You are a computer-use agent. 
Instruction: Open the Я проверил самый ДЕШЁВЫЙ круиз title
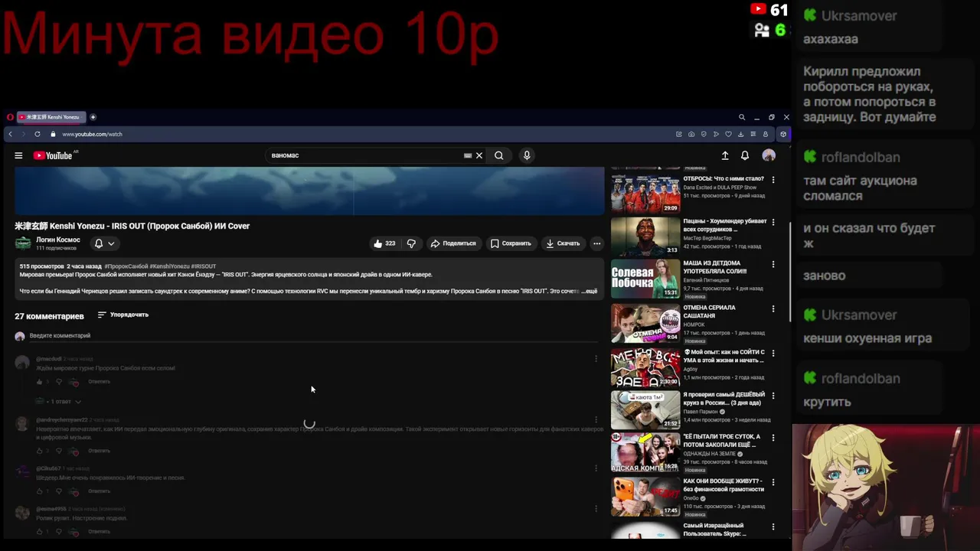coord(724,399)
